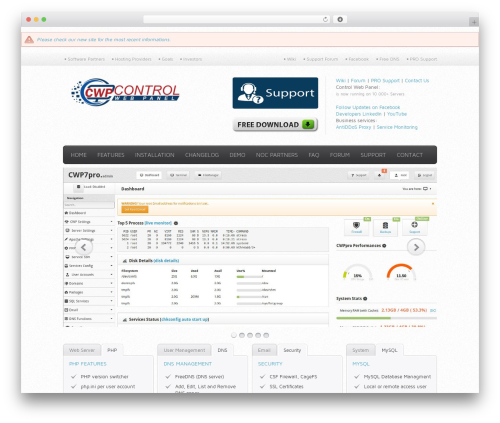Image resolution: width=500 pixels, height=423 pixels.
Task: Click the warning triangle icon in the notice banner
Action: [x=29, y=39]
